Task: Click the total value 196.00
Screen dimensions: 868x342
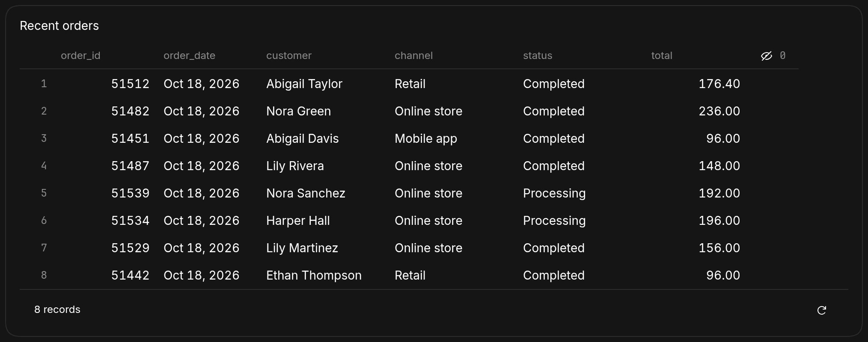Action: [719, 221]
